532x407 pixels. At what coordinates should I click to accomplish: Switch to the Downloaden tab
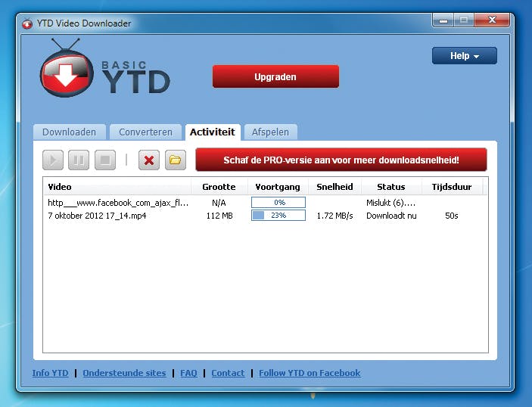(69, 132)
